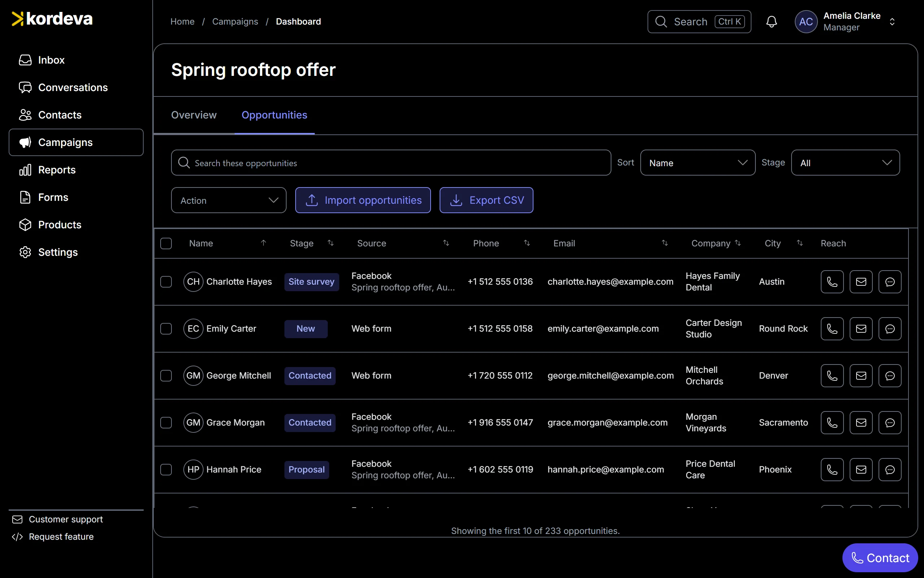Sort by Phone column arrows

click(x=527, y=243)
